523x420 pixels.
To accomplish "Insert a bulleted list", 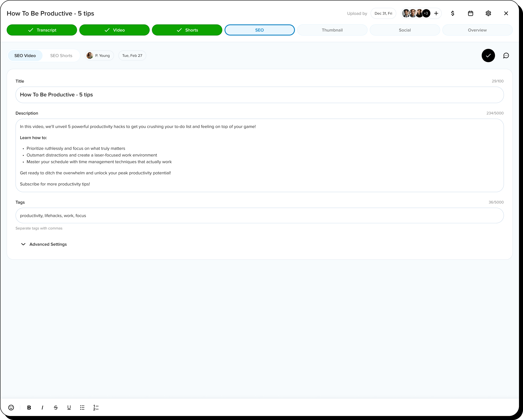I will tap(82, 407).
